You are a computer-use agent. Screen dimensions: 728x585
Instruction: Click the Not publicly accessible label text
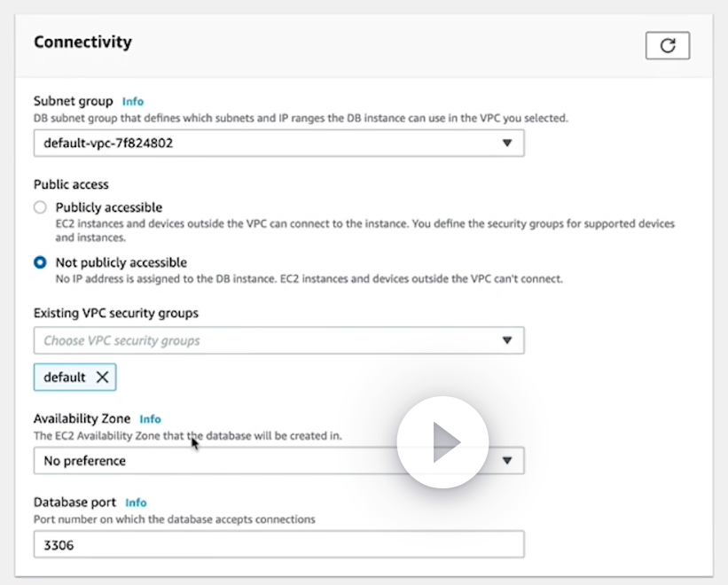click(x=121, y=262)
